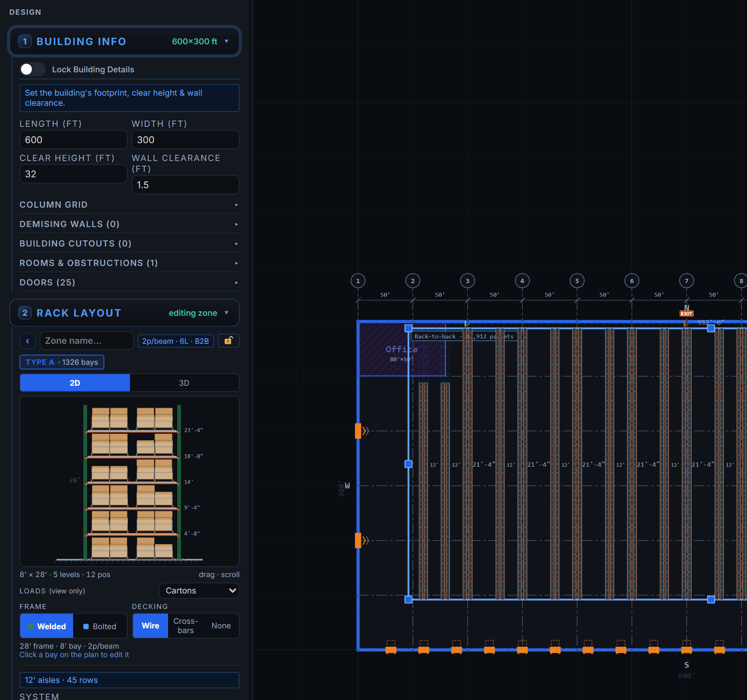Choose Bolted frame type

[100, 626]
